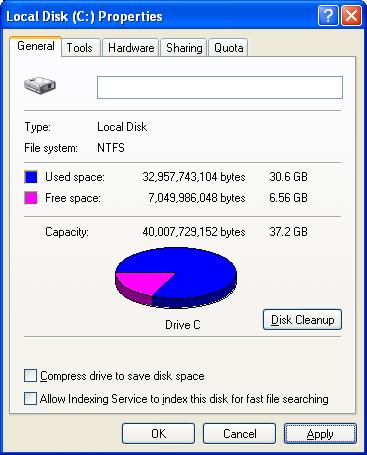The image size is (367, 455).
Task: Confirm with the OK button
Action: pyautogui.click(x=158, y=434)
